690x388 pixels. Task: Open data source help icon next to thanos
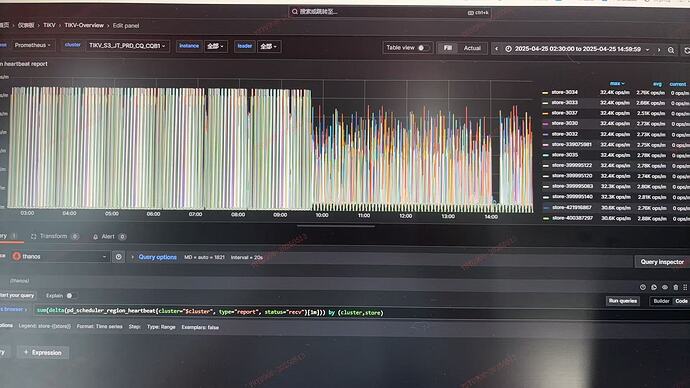(x=118, y=256)
